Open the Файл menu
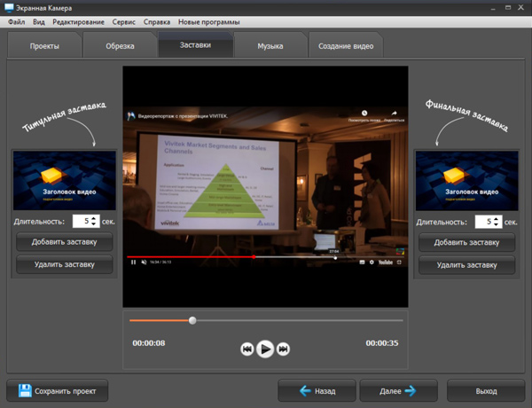The image size is (532, 408). click(x=16, y=22)
